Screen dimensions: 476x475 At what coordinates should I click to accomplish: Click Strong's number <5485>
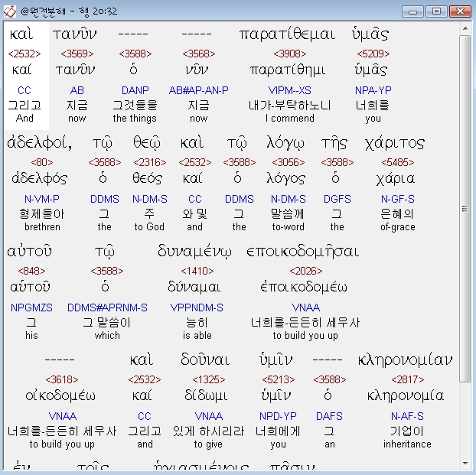(398, 162)
